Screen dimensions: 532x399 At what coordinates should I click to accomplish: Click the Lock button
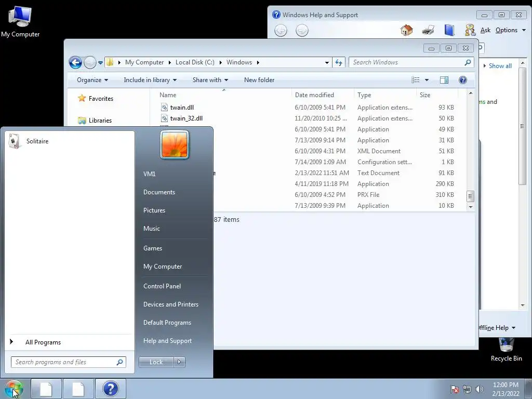(x=156, y=362)
